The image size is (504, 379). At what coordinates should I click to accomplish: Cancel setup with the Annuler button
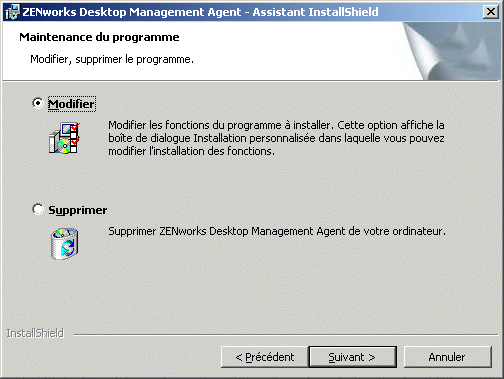point(448,357)
